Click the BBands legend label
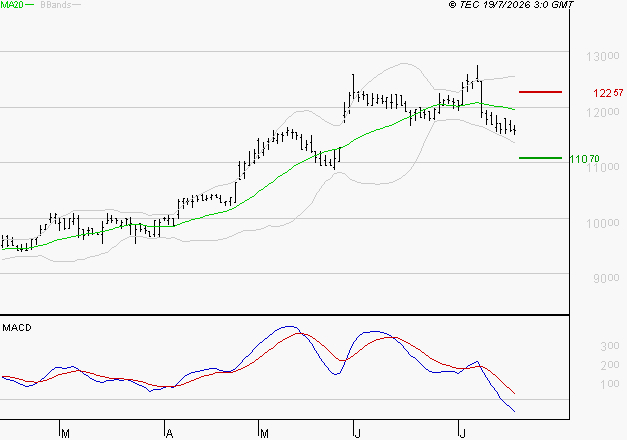The width and height of the screenshot is (627, 440). [x=56, y=5]
